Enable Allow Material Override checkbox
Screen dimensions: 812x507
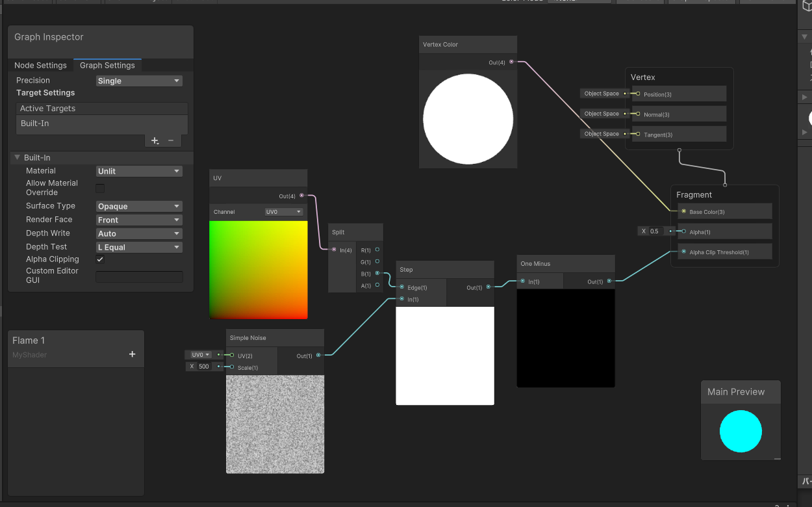[100, 188]
